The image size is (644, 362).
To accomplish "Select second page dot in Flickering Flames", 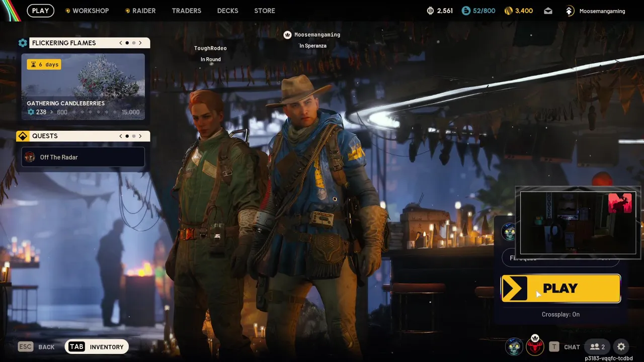I will [133, 43].
